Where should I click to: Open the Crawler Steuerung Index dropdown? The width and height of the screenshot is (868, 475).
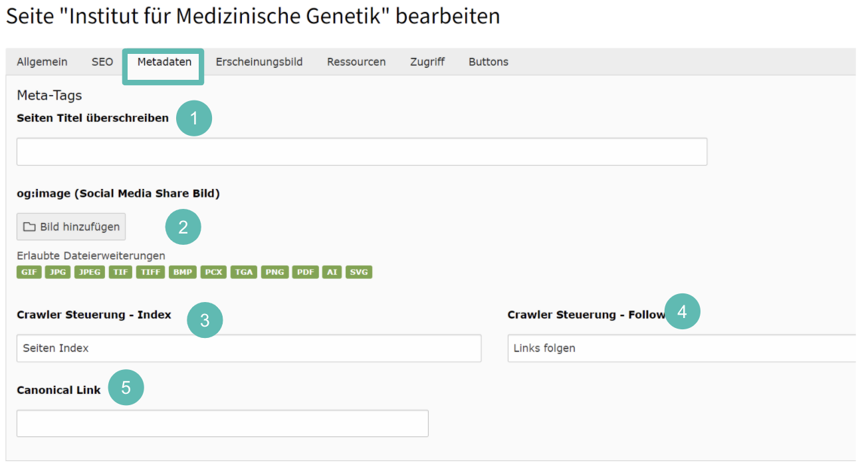pos(249,348)
